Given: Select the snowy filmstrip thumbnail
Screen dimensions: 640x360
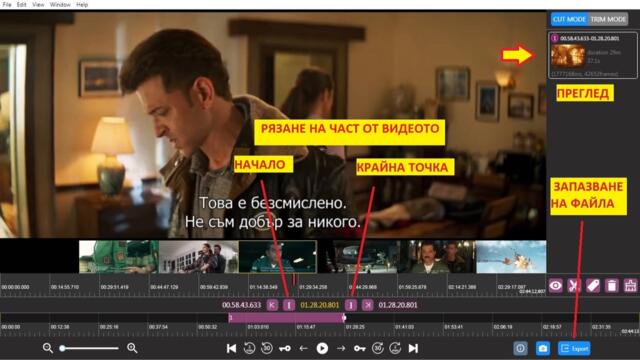Looking at the screenshot, I should coord(511,257).
